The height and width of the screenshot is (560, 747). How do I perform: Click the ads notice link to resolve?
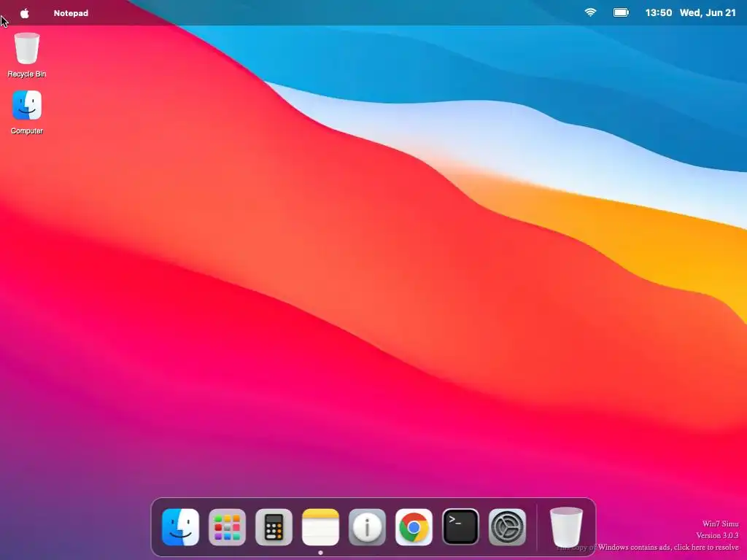click(x=648, y=548)
